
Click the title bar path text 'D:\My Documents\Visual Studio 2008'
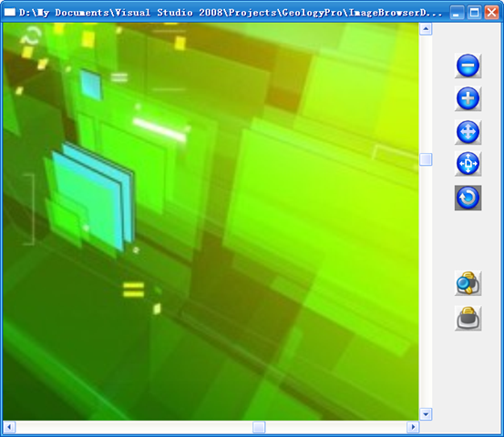pyautogui.click(x=121, y=13)
